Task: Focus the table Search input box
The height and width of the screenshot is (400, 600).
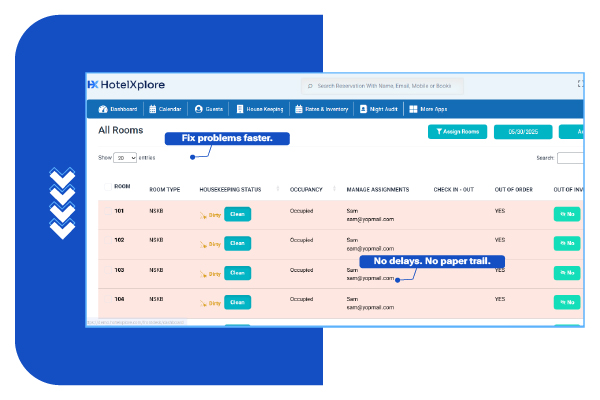Action: tap(570, 158)
